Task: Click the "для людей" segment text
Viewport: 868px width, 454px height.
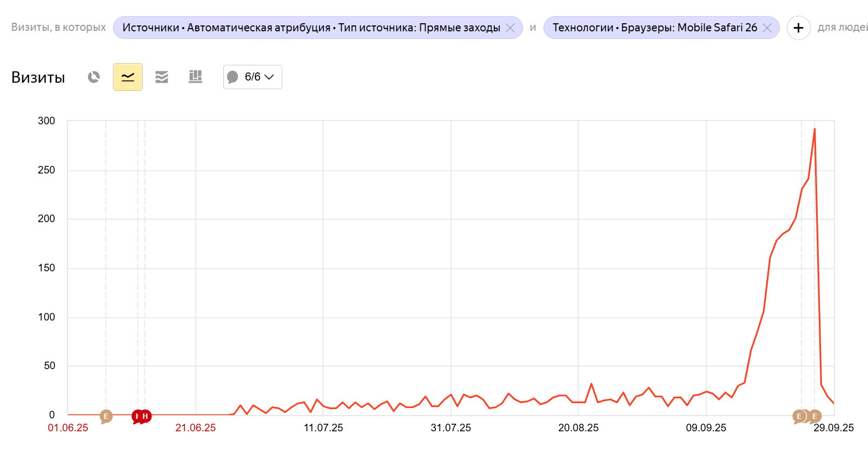Action: coord(842,28)
